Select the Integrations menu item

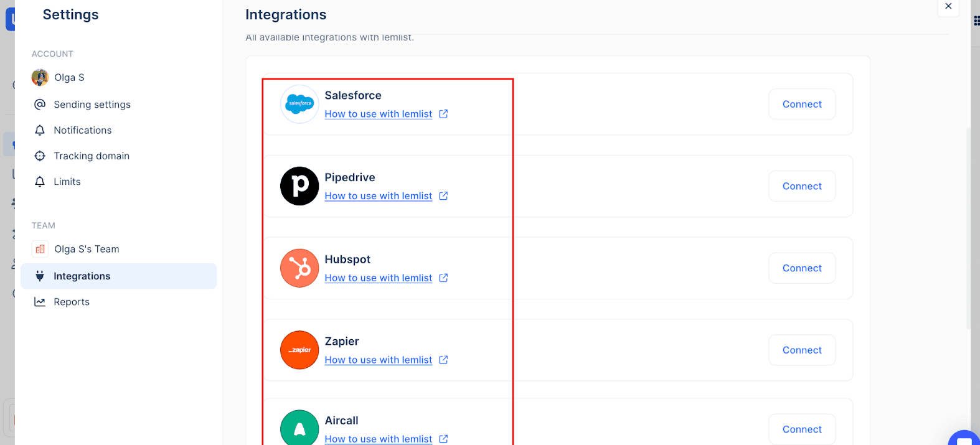tap(118, 276)
